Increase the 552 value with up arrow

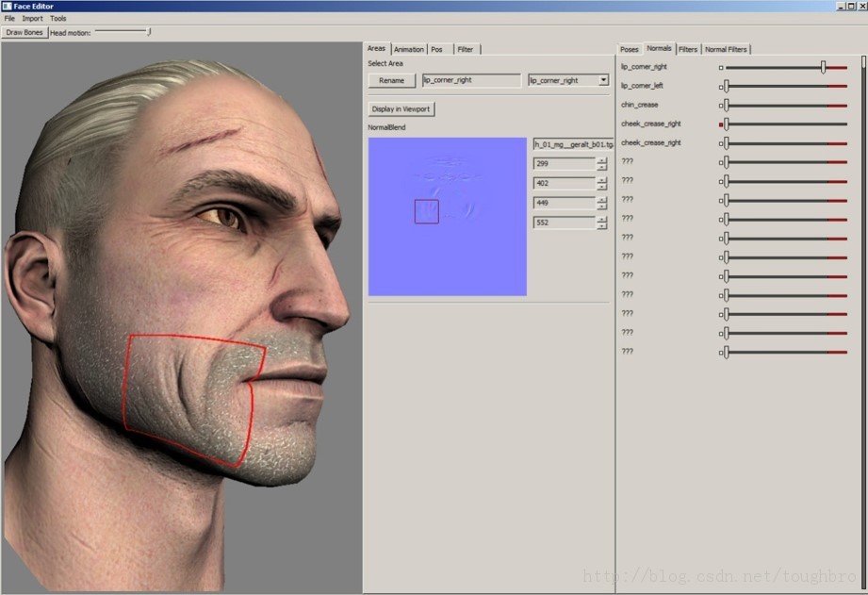(601, 220)
